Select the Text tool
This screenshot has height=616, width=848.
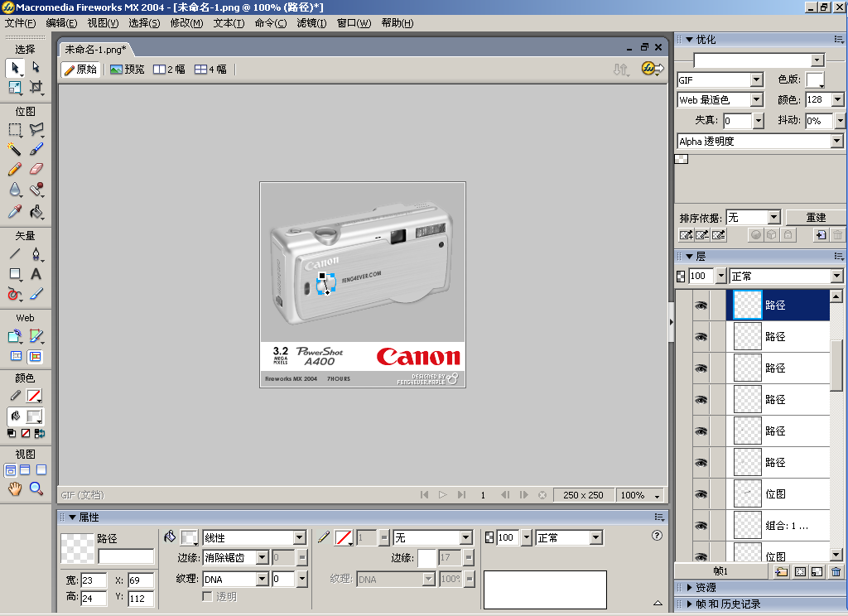pos(36,274)
